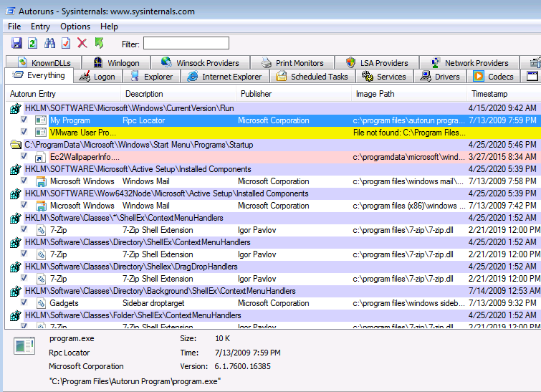Toggle the Gadgets Sidebar droptarget checkbox

coord(24,303)
